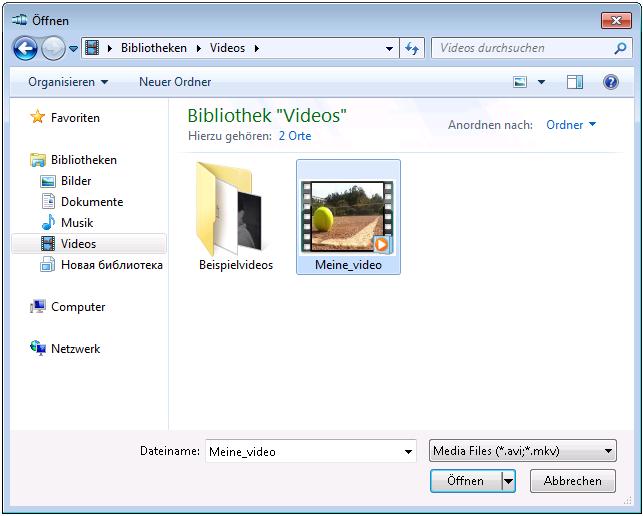This screenshot has height=516, width=643.
Task: Click the Netzwerk globe icon
Action: click(38, 348)
